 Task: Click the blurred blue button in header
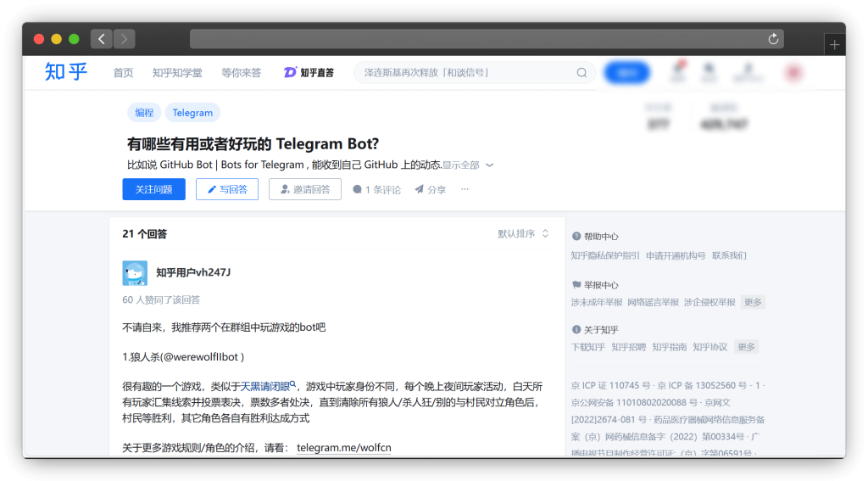click(x=626, y=73)
